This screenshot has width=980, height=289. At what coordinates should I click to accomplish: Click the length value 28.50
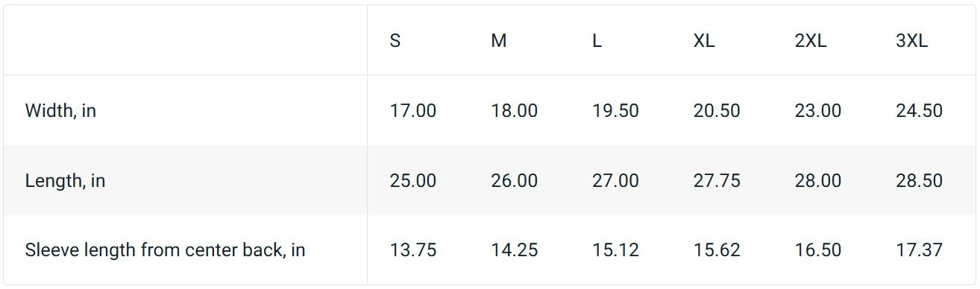920,181
